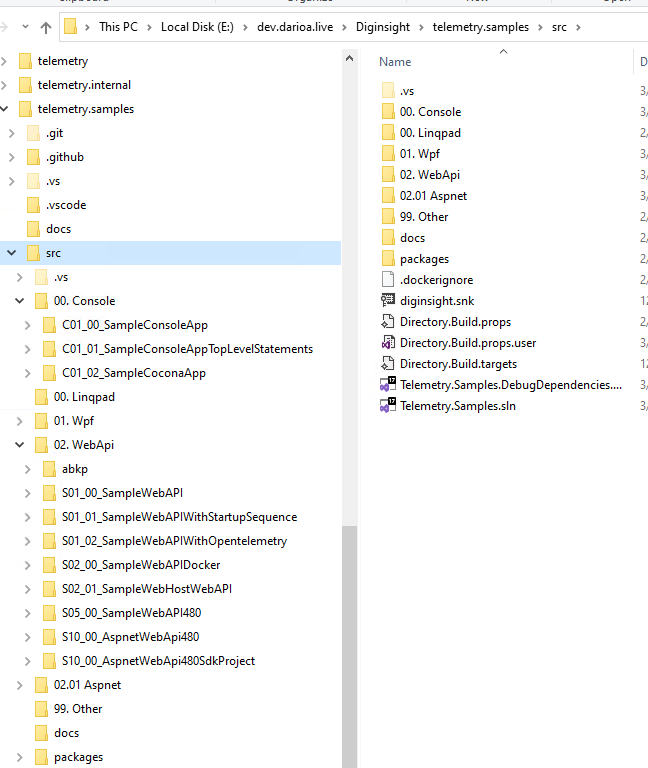The width and height of the screenshot is (648, 768).
Task: Sort files by the Name column header
Action: [395, 62]
